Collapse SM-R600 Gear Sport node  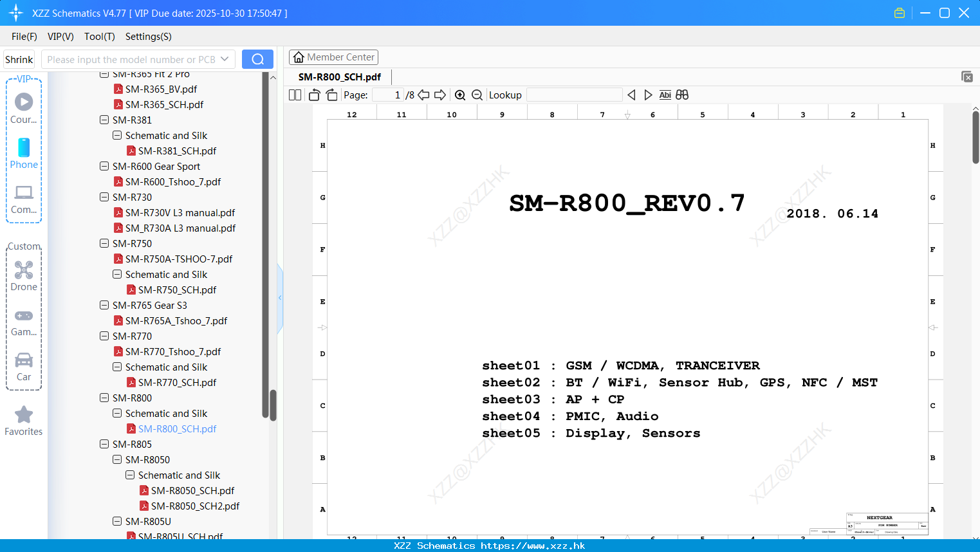tap(104, 166)
